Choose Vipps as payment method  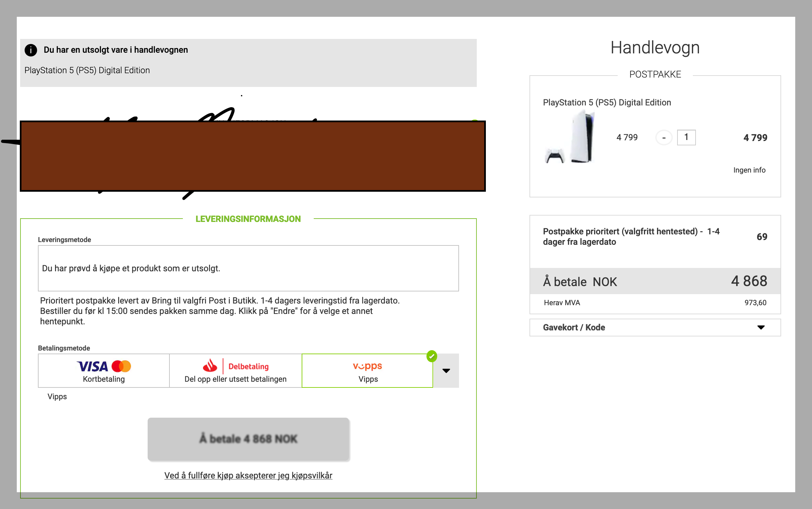(367, 371)
